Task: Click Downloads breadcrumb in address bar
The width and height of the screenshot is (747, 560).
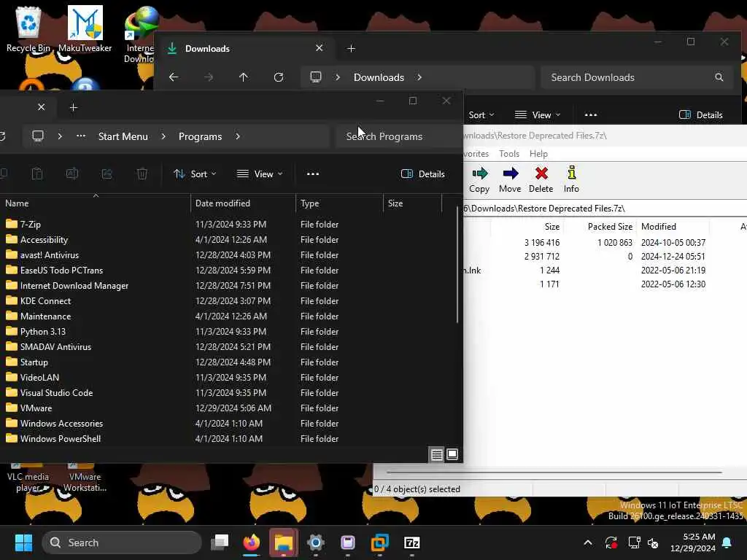Action: click(x=379, y=77)
